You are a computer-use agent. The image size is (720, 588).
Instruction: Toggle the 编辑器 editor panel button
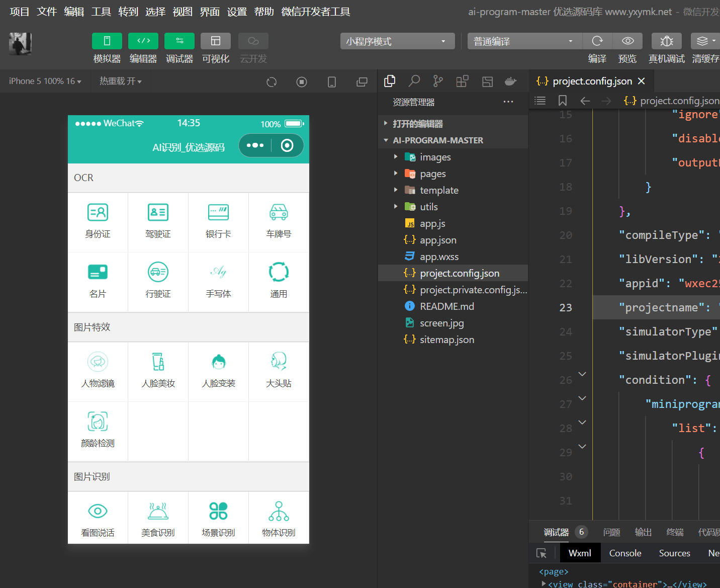pos(143,41)
